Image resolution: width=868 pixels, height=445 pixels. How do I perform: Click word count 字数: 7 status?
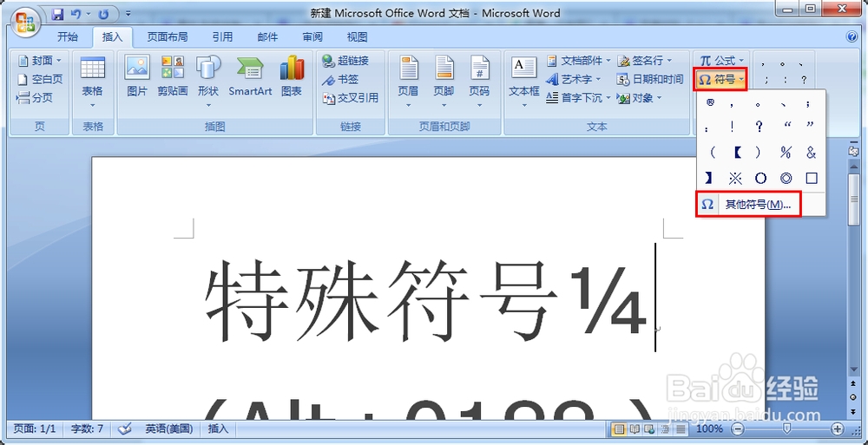click(87, 429)
